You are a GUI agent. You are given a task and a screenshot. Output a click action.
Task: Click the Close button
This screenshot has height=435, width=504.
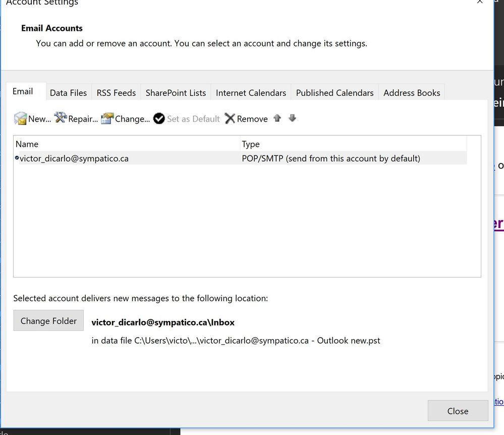(457, 411)
